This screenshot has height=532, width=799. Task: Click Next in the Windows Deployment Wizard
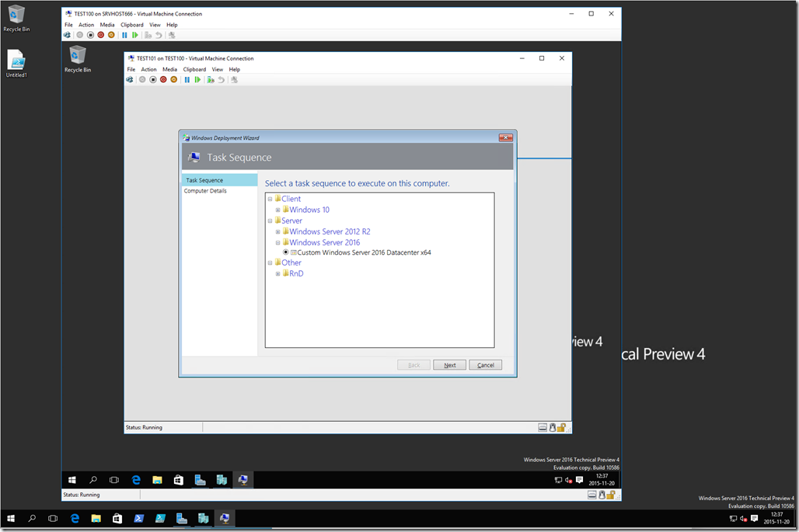[449, 364]
